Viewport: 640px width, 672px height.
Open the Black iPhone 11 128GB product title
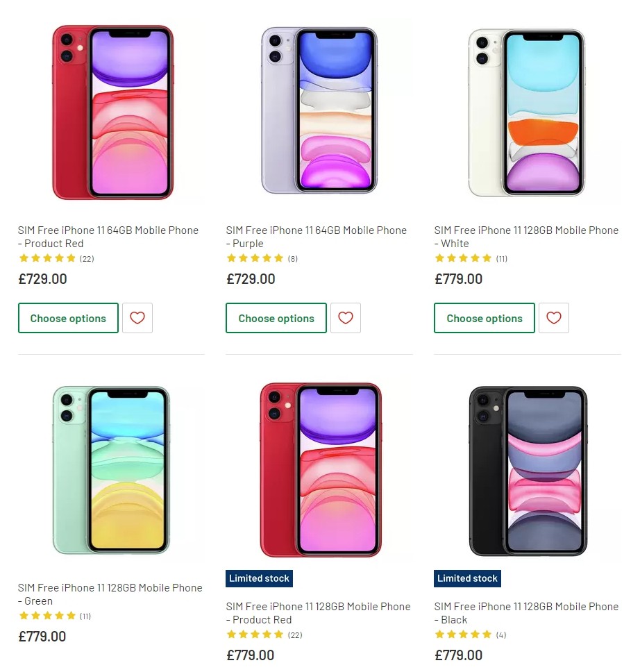(526, 613)
